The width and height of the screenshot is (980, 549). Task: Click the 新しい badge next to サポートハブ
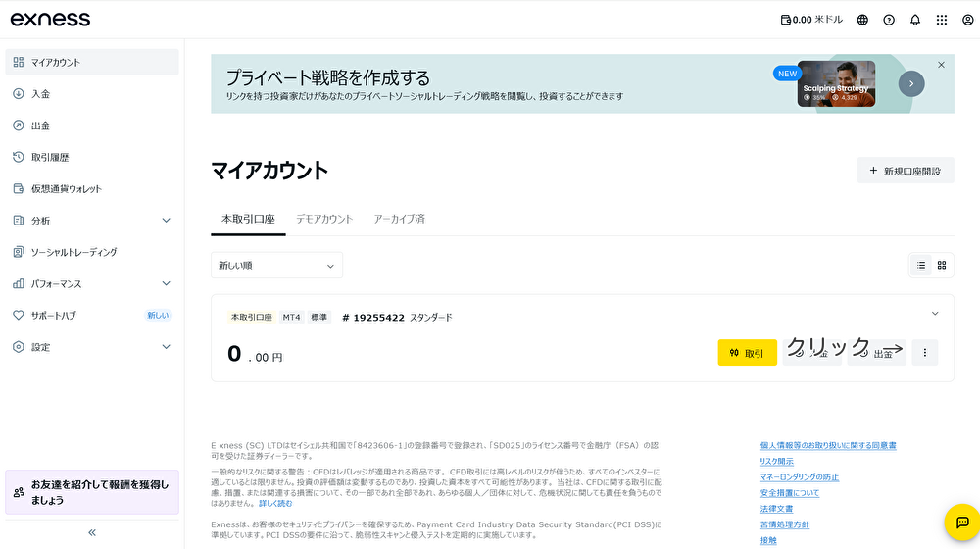[158, 315]
